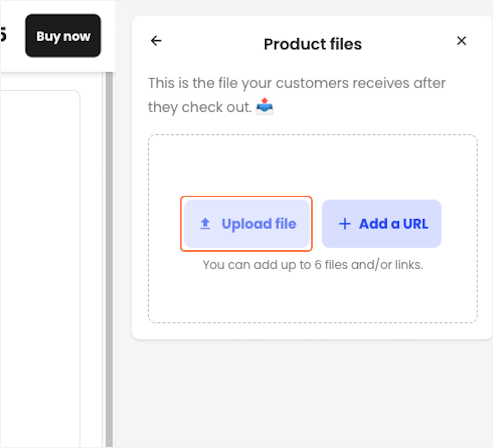Choose the Add a URL button
493x448 pixels.
[x=382, y=224]
